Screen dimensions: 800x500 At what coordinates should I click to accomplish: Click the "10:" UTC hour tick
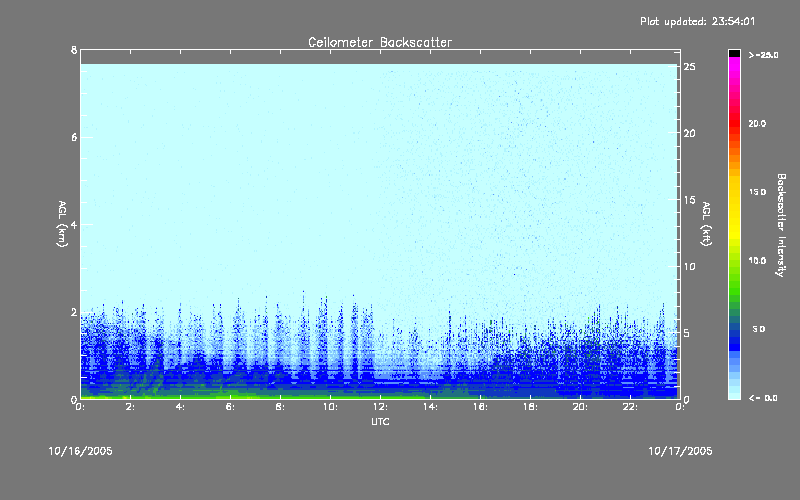pyautogui.click(x=330, y=407)
